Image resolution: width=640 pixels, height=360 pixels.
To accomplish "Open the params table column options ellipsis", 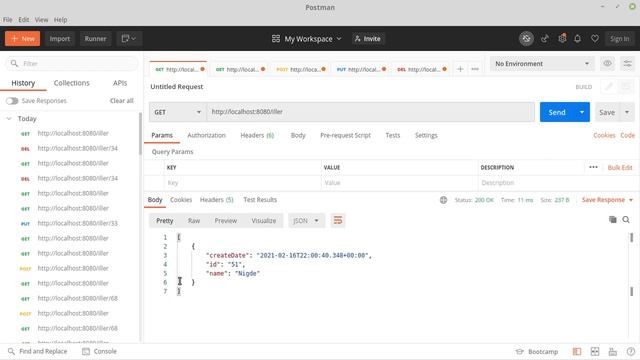I will click(x=593, y=167).
